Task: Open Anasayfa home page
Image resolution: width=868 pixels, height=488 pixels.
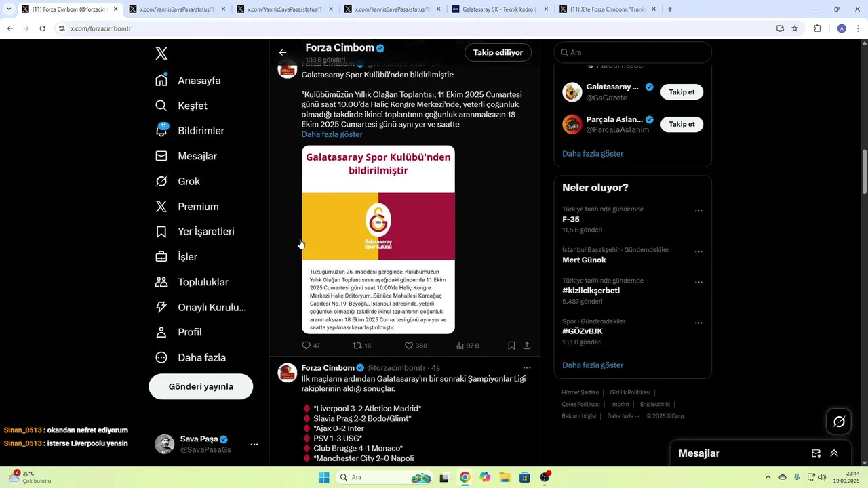Action: pyautogui.click(x=189, y=80)
